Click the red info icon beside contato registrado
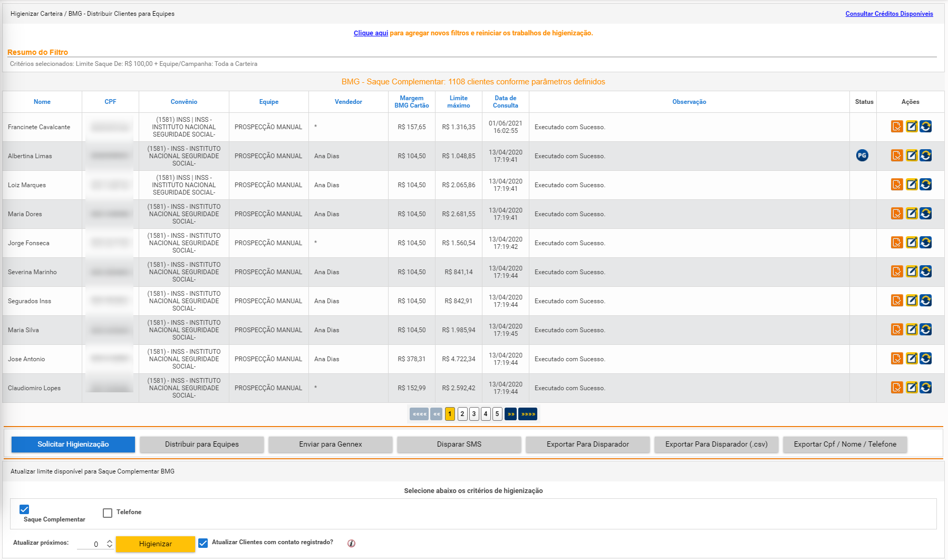 (351, 543)
